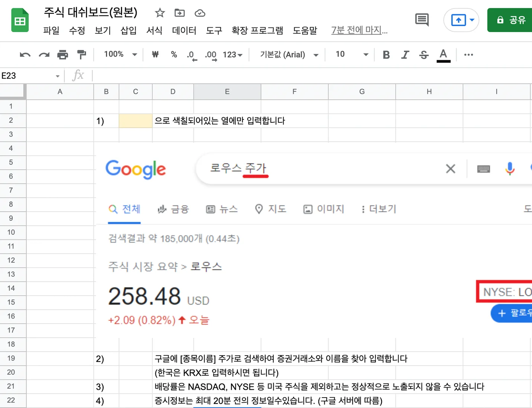Image resolution: width=532 pixels, height=408 pixels.
Task: Open the 123 number format dropdown
Action: 233,55
